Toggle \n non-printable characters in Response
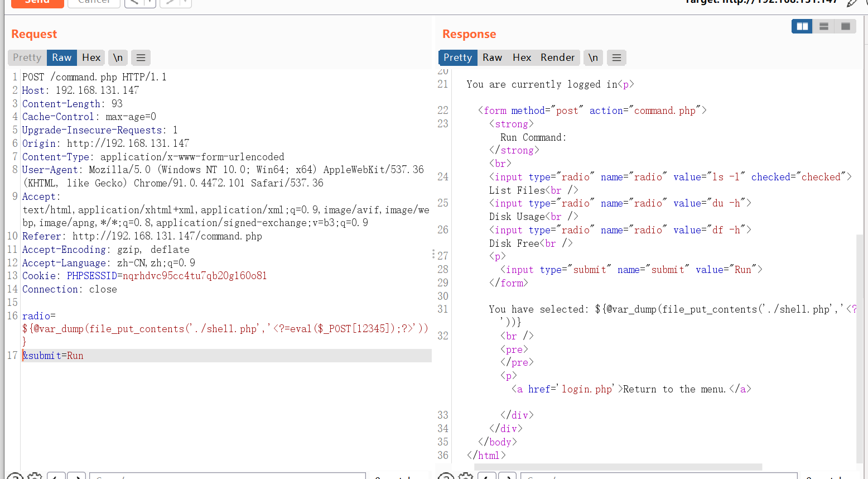This screenshot has height=479, width=868. pyautogui.click(x=593, y=58)
